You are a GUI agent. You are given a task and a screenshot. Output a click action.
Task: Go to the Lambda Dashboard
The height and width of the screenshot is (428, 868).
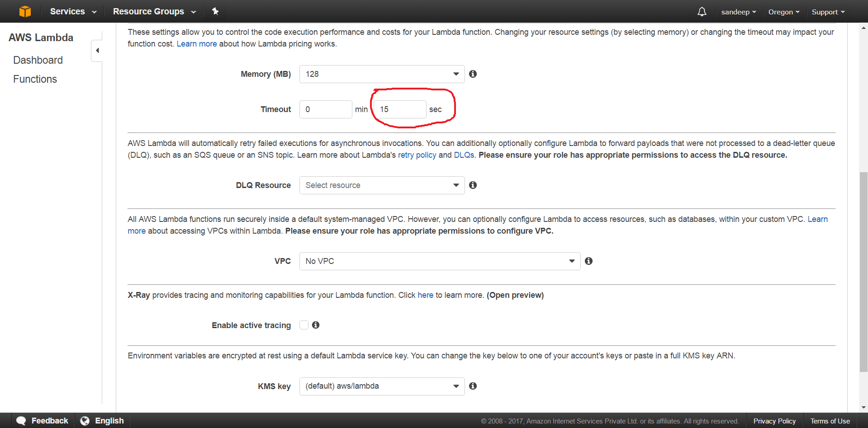pos(38,60)
